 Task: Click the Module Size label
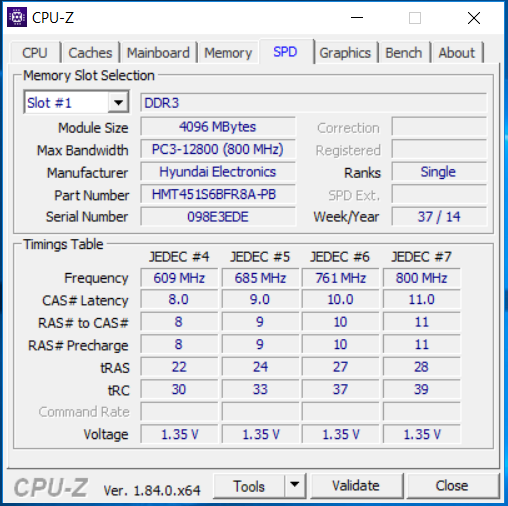(93, 128)
